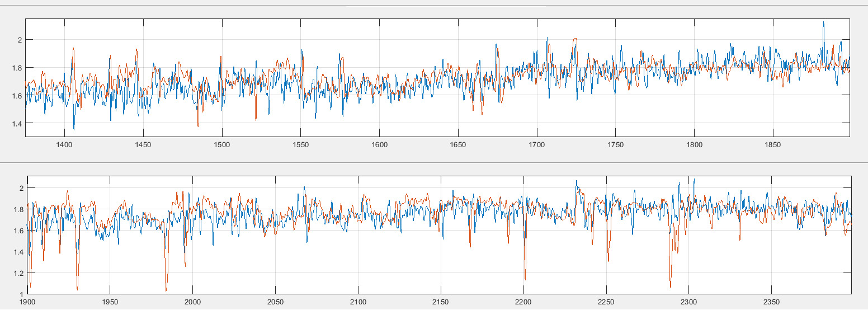This screenshot has height=310, width=868.
Task: Click the 1850 x-axis tick label
Action: click(x=773, y=144)
